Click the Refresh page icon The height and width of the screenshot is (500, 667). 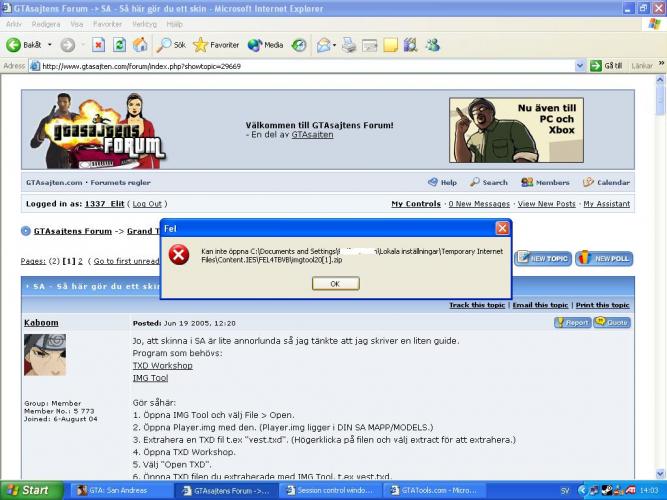click(119, 45)
